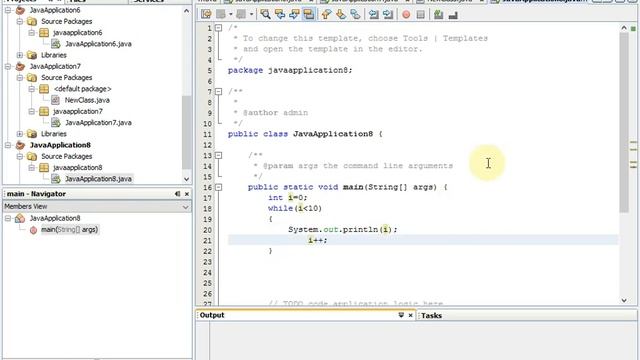Click the Last Edit toolbar icon
640x360 pixels.
(x=206, y=15)
